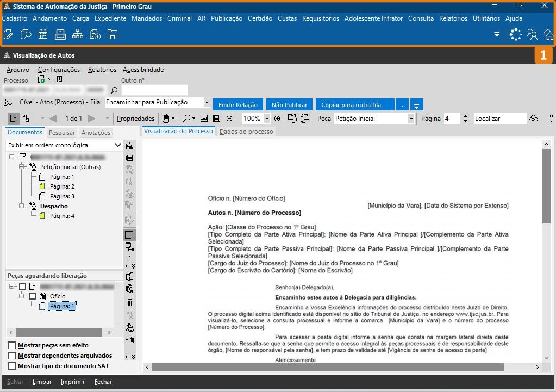Viewport: 556px width, 392px height.
Task: Switch to the Pesquisar tab
Action: pos(62,133)
